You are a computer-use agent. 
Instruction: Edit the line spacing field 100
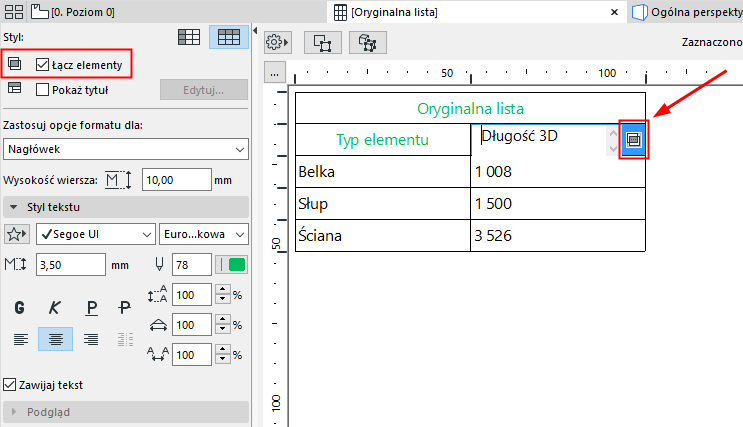[191, 295]
